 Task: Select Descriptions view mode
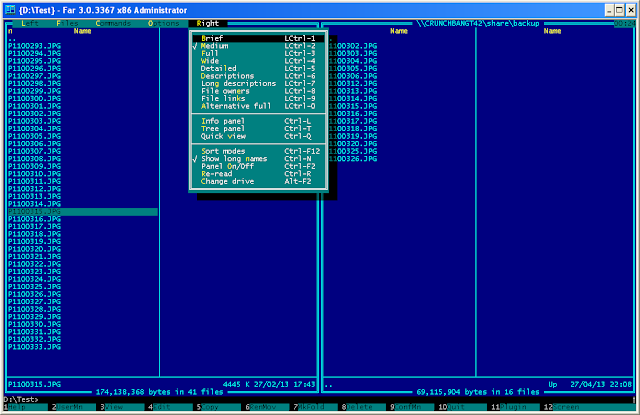(258, 76)
